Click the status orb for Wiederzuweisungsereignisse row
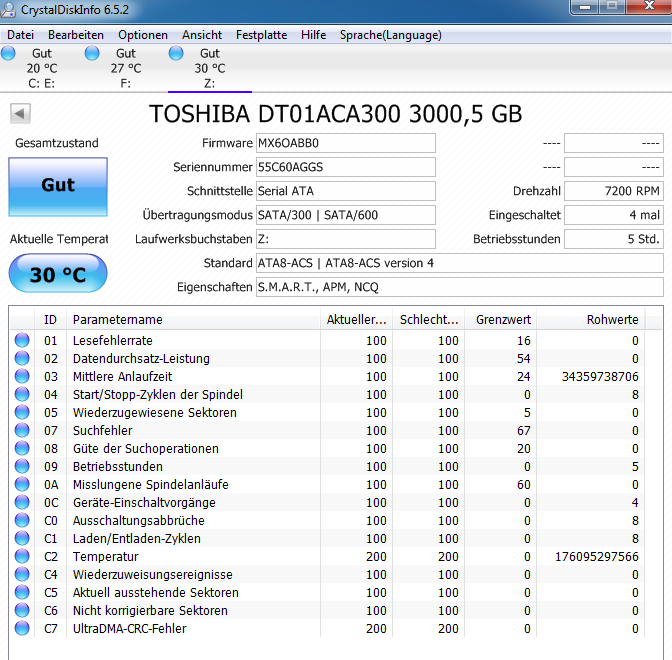Image resolution: width=672 pixels, height=660 pixels. tap(22, 574)
